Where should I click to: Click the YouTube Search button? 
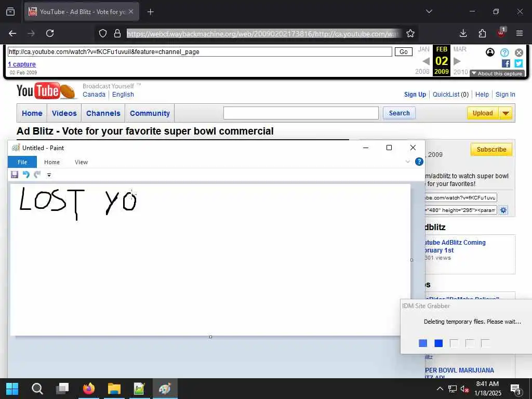[x=399, y=113]
